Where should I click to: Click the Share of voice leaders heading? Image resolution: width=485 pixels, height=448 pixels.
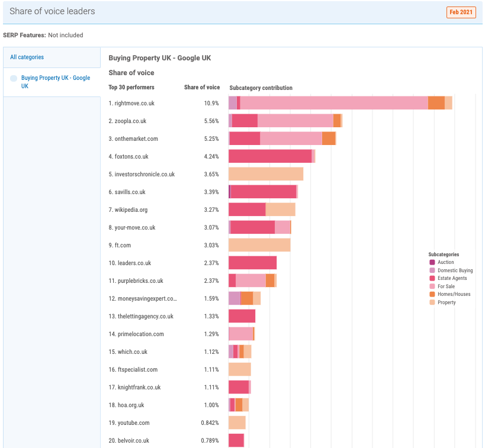[x=52, y=11]
